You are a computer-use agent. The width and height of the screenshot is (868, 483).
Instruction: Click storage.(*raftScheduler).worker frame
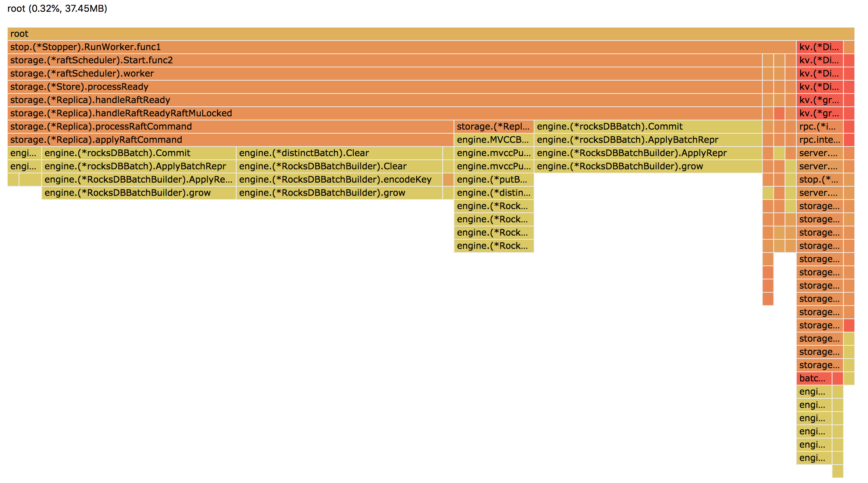[x=384, y=74]
